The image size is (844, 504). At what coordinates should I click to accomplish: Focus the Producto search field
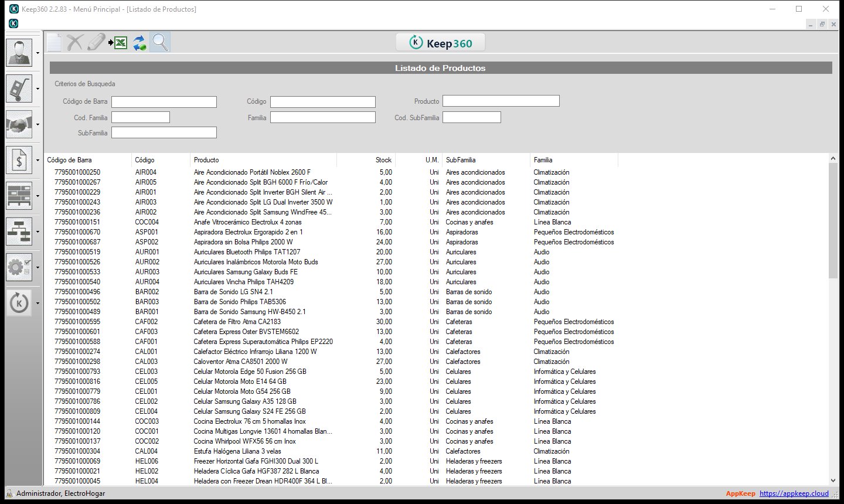point(501,101)
